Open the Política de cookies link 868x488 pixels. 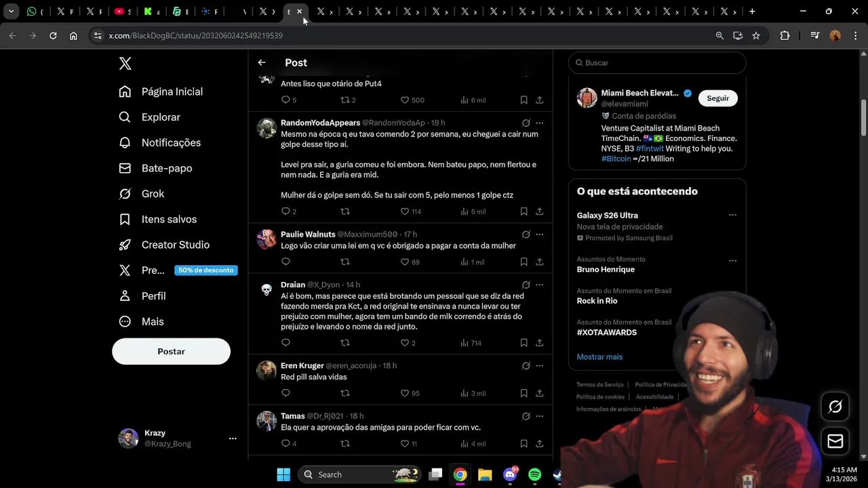point(600,397)
